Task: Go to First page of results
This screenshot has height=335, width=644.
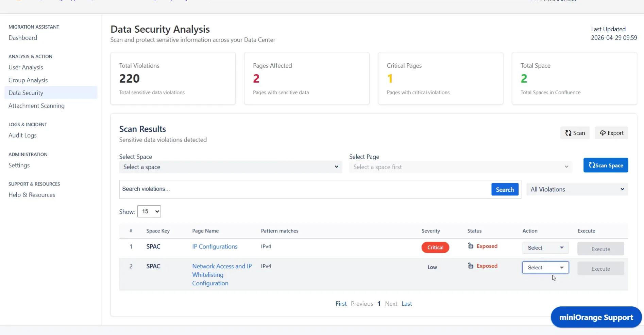Action: pyautogui.click(x=341, y=304)
